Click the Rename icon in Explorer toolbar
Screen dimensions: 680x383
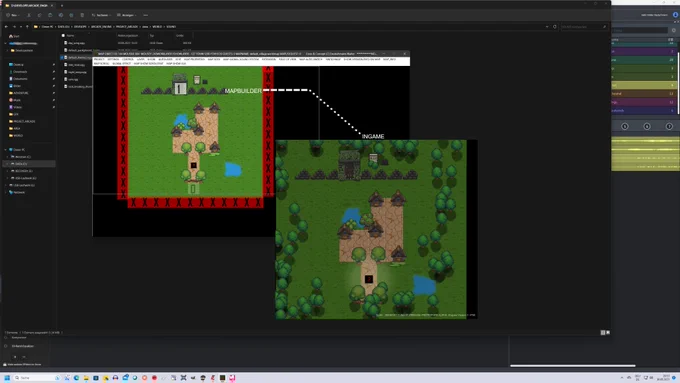point(61,15)
